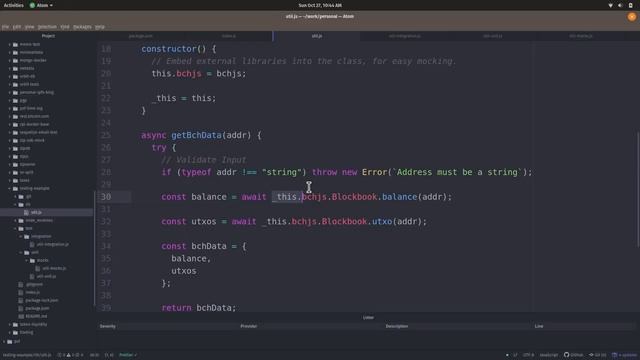The width and height of the screenshot is (640, 360).
Task: Click the file path in status bar
Action: point(27,355)
